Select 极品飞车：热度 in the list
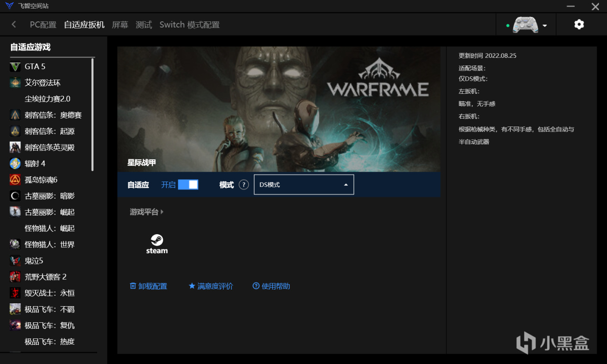The width and height of the screenshot is (607, 364). click(x=51, y=342)
